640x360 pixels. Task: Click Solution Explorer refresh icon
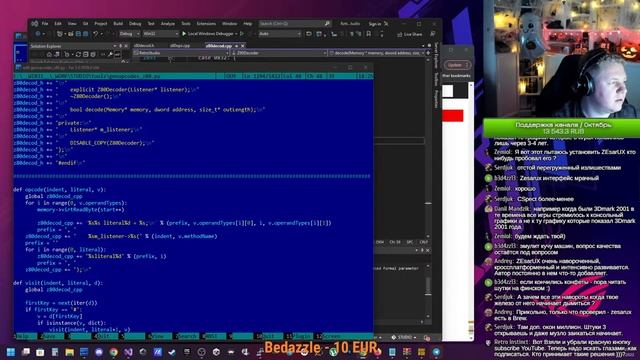click(x=78, y=54)
